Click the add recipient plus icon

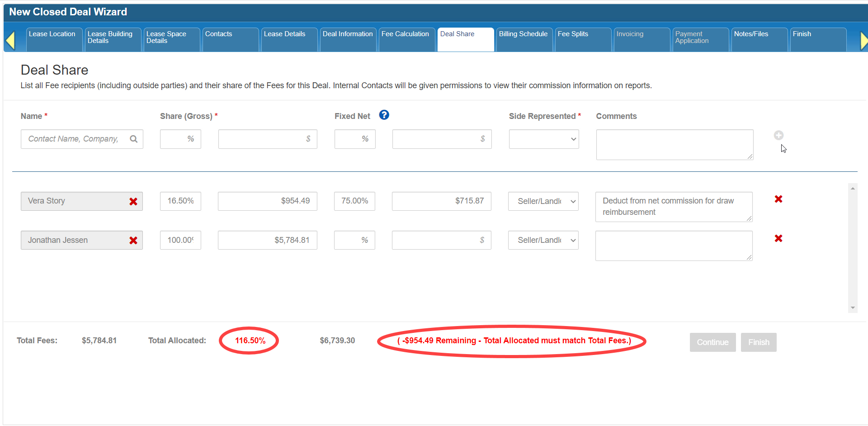pyautogui.click(x=778, y=135)
